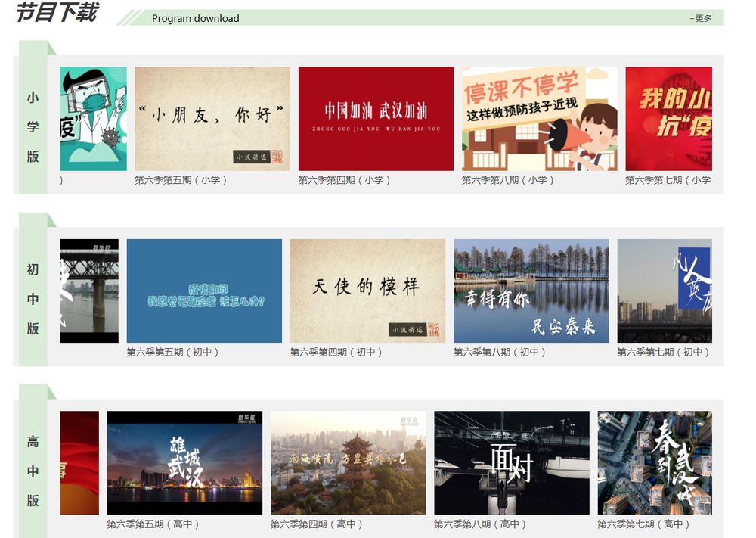
Task: Select the 初中版 tab
Action: point(33,299)
